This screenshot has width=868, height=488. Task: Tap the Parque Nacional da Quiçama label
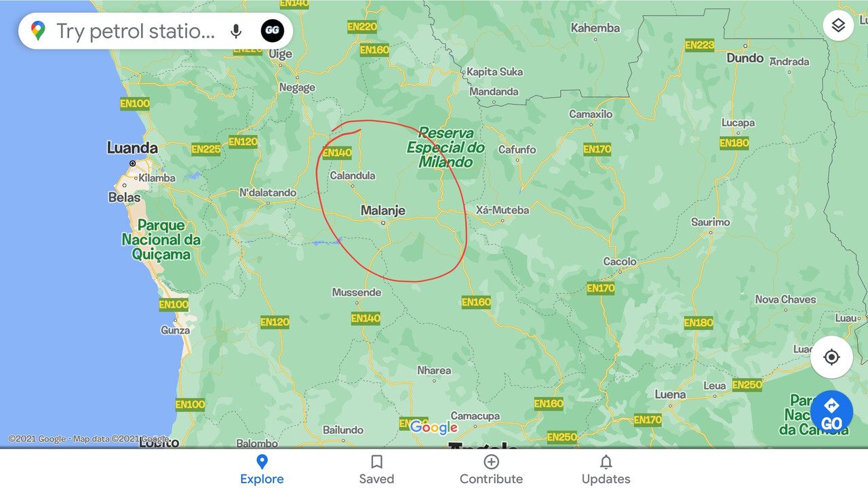(161, 240)
